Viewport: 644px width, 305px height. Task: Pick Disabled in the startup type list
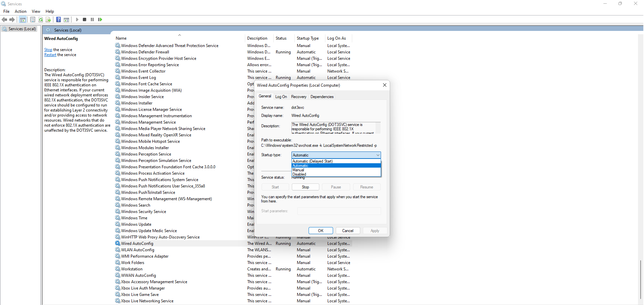(299, 174)
